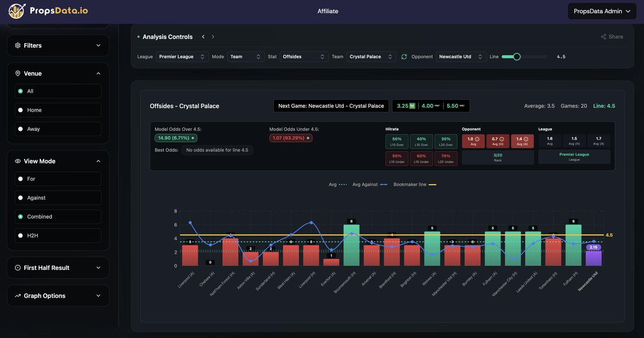Click the View Mode eye icon
This screenshot has width=644, height=338.
tap(18, 161)
